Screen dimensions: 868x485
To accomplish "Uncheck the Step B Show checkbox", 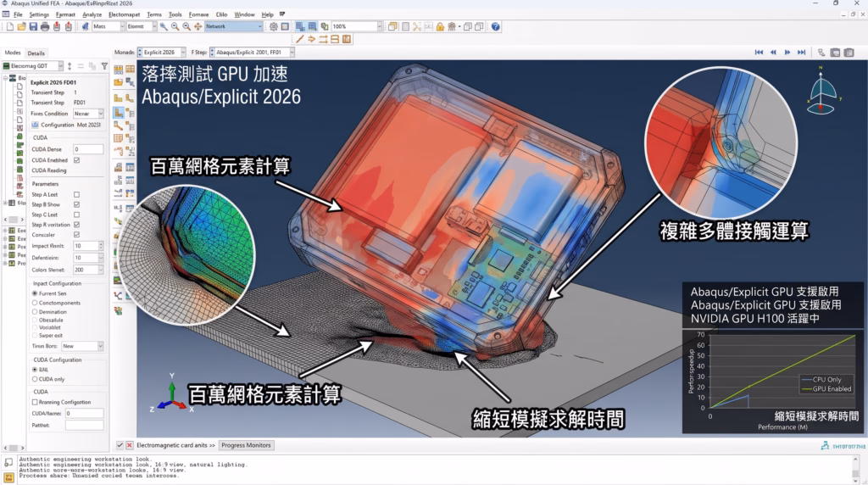I will click(77, 204).
